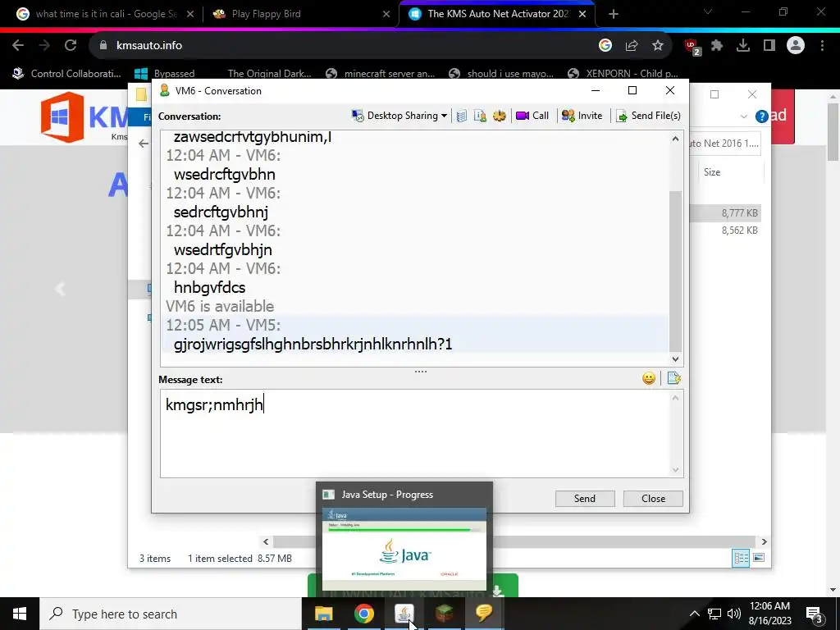Click the File Explorer back arrow

point(143,144)
